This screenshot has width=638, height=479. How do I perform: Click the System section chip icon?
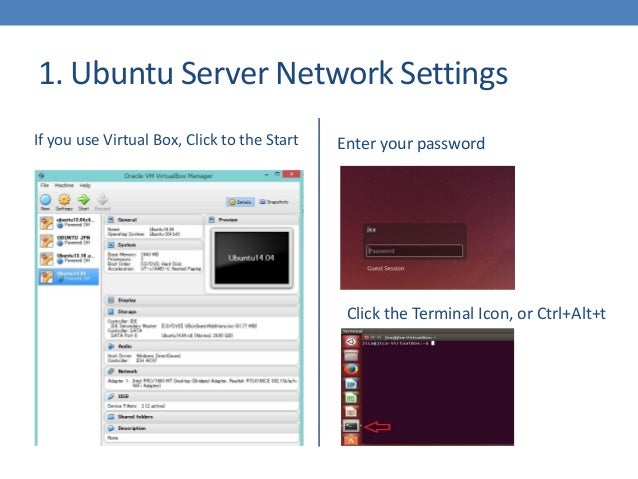point(111,245)
